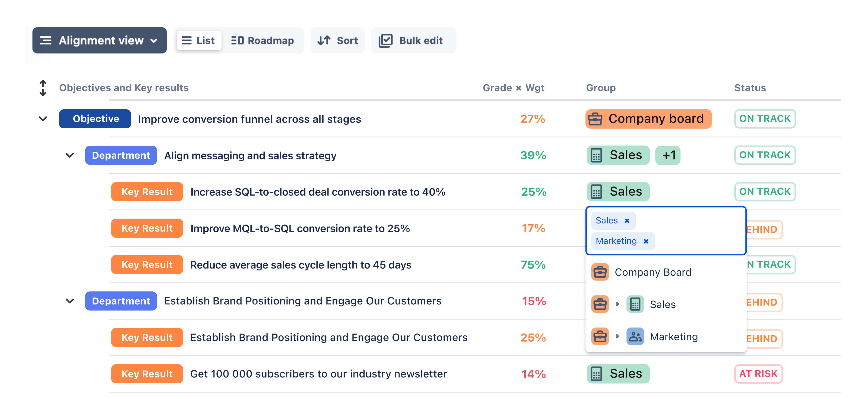Remove the Marketing tag from the selector

click(x=646, y=241)
